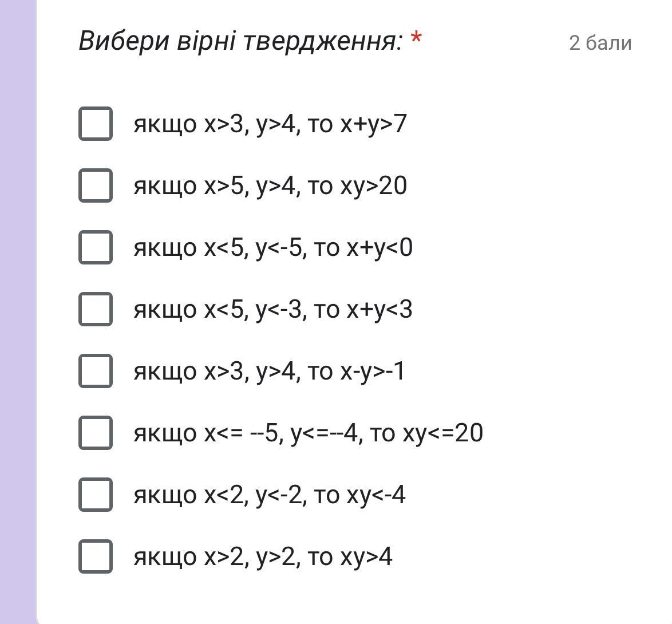
Task: Click the label text 'якщо x<2, y<-2, то xy<-4'
Action: [269, 495]
